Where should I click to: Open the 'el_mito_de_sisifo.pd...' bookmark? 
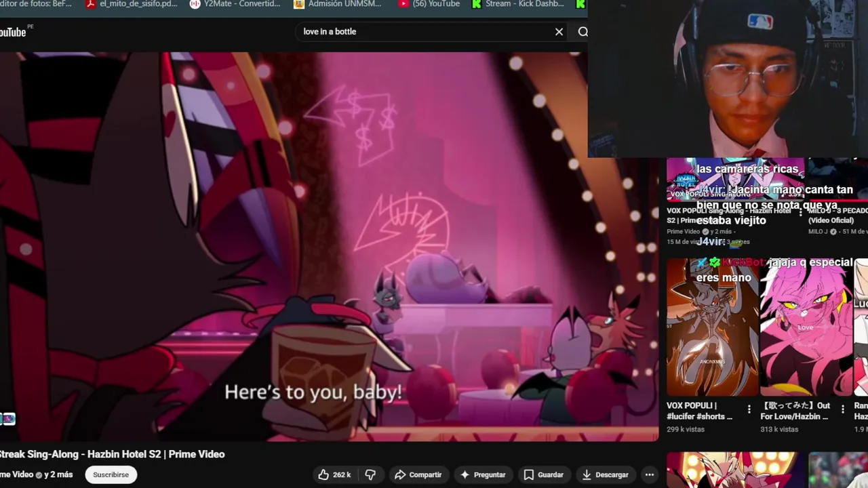[132, 4]
